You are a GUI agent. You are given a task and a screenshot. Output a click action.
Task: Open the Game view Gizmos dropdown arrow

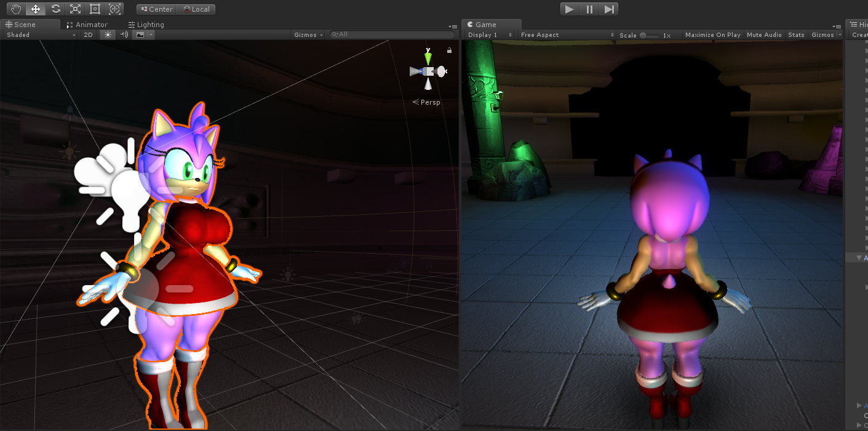pyautogui.click(x=839, y=35)
